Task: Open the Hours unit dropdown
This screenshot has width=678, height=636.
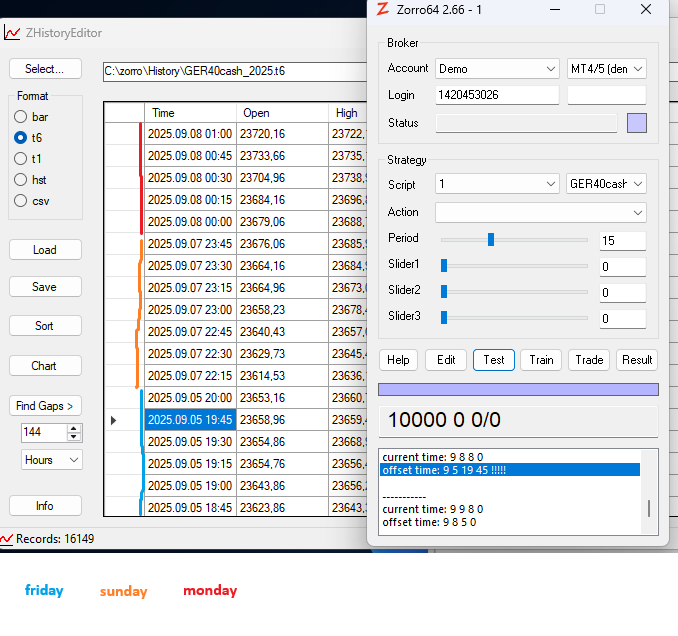Action: 52,460
